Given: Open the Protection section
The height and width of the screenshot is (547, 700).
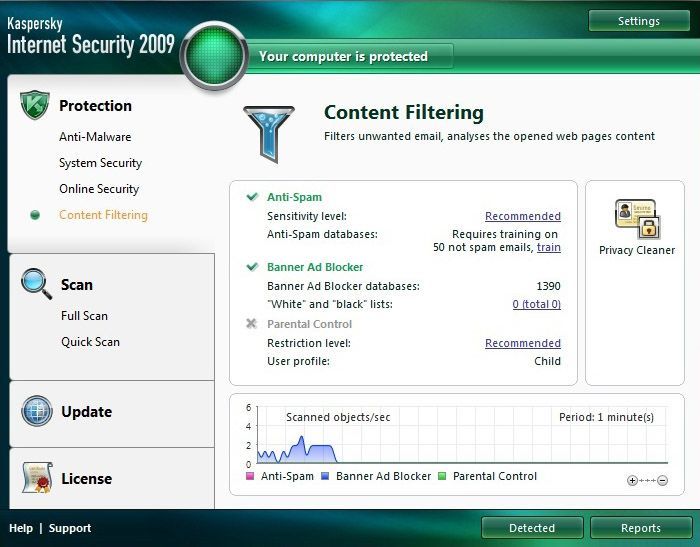Looking at the screenshot, I should 95,106.
